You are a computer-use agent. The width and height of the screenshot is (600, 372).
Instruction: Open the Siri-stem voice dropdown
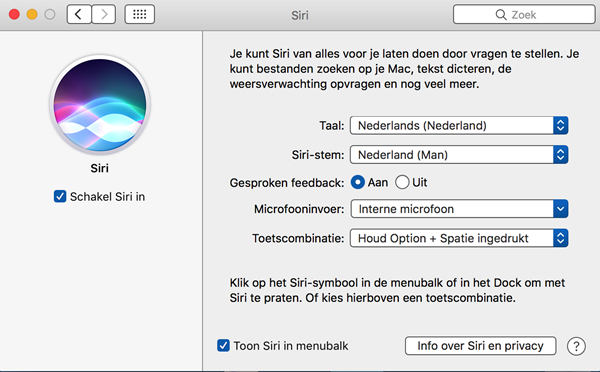click(x=459, y=155)
